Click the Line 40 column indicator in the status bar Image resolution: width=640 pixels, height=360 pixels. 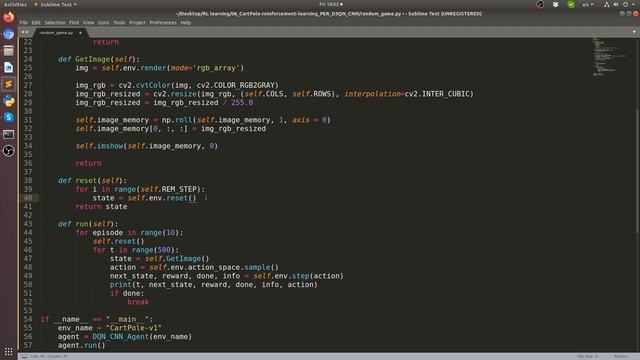[x=49, y=356]
